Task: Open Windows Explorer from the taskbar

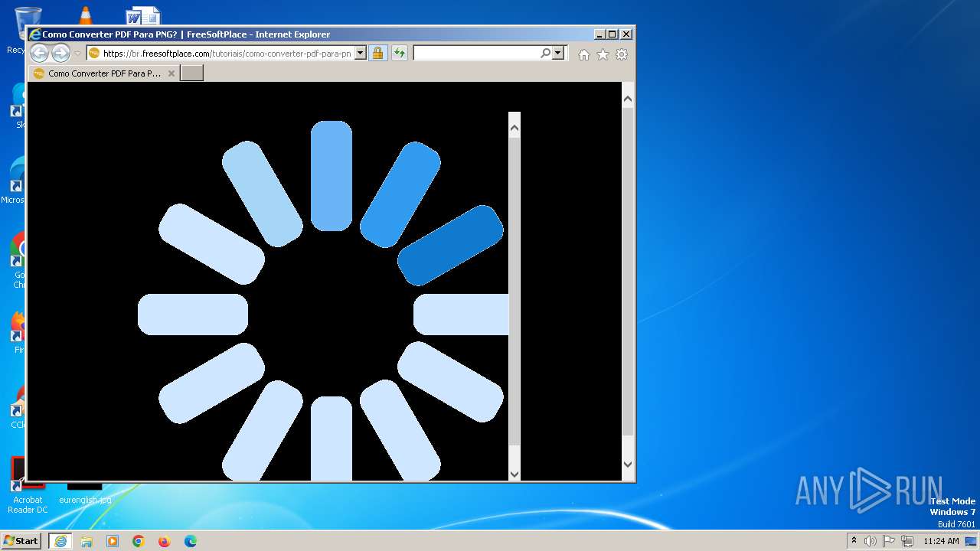Action: click(87, 541)
